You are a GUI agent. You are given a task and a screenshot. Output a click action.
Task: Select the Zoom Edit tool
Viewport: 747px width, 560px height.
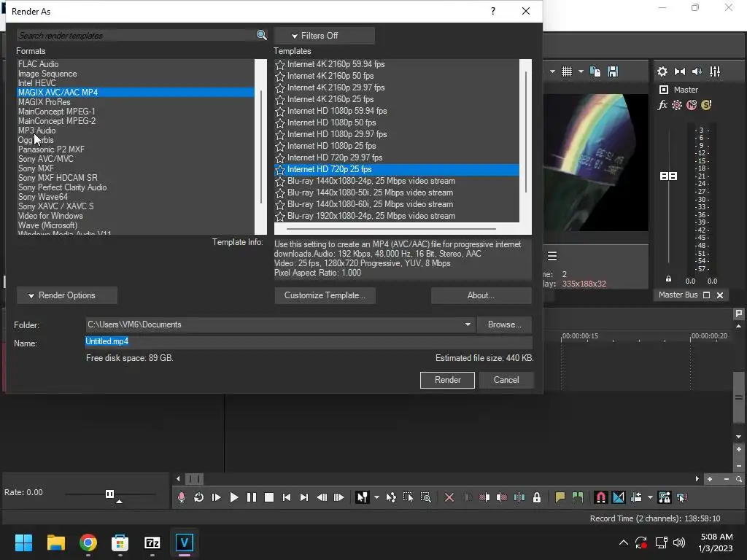click(x=426, y=497)
